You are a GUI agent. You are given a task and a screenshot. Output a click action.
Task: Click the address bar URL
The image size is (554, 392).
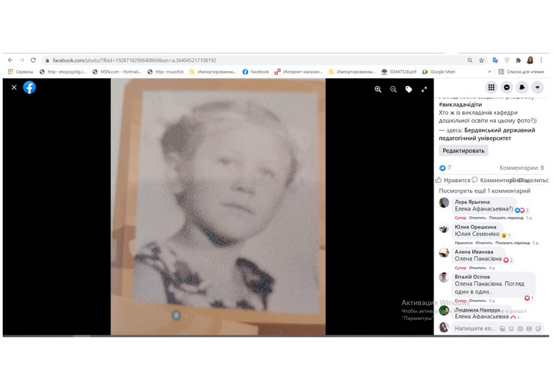tap(134, 60)
